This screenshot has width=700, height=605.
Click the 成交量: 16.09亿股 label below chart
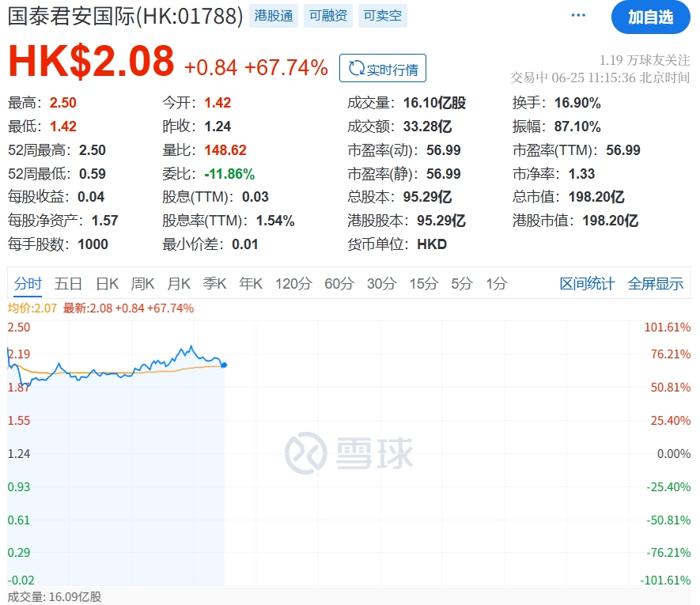(55, 596)
